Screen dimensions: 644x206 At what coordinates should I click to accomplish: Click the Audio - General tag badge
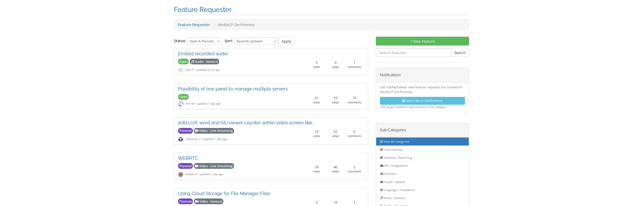204,62
